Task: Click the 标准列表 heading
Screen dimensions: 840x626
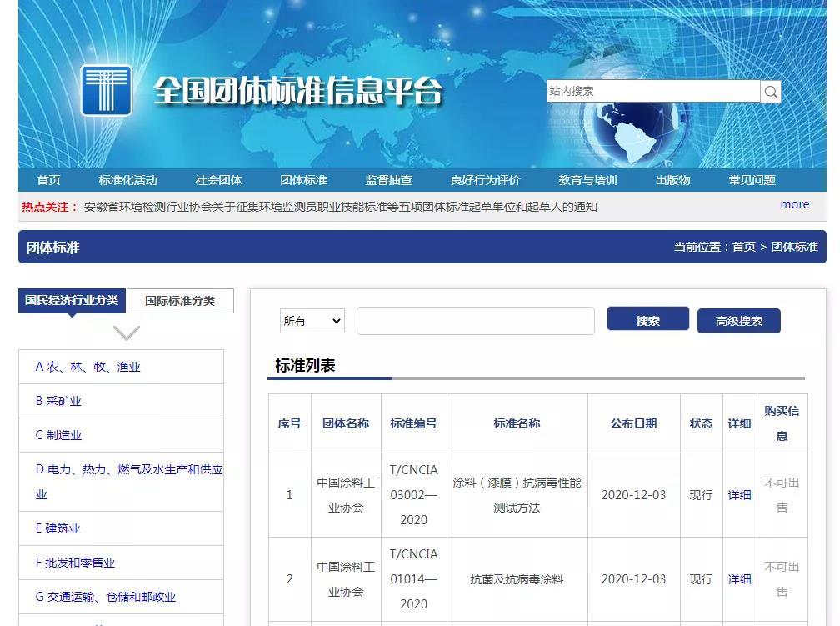Action: tap(305, 366)
